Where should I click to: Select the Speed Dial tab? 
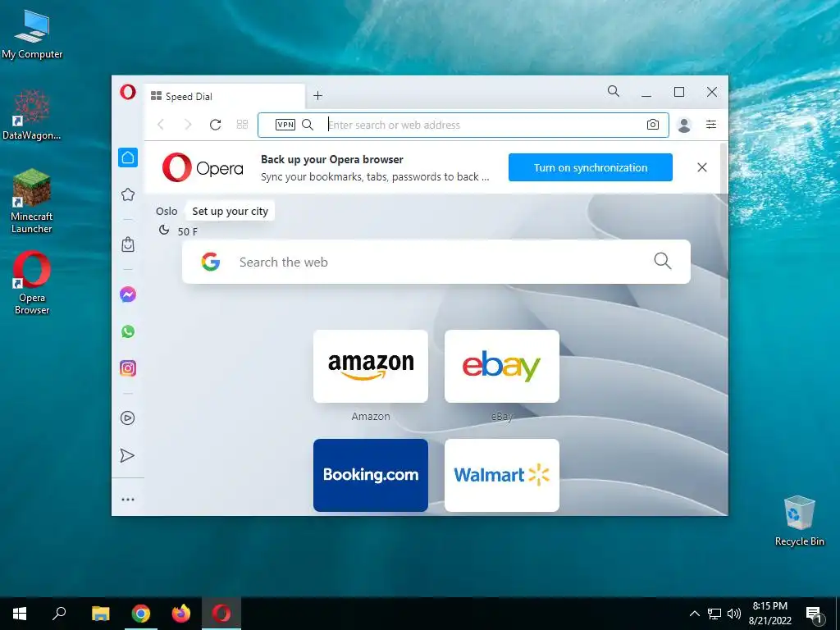225,97
